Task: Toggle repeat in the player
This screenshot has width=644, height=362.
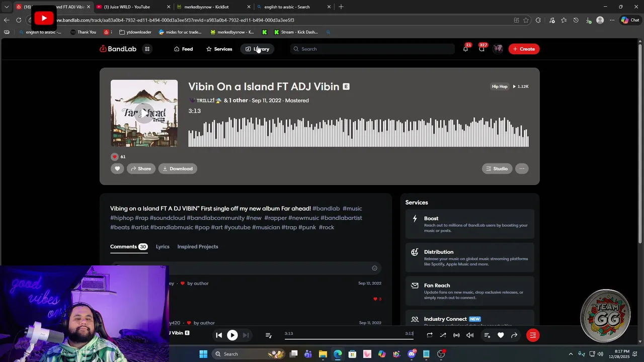Action: click(x=430, y=335)
